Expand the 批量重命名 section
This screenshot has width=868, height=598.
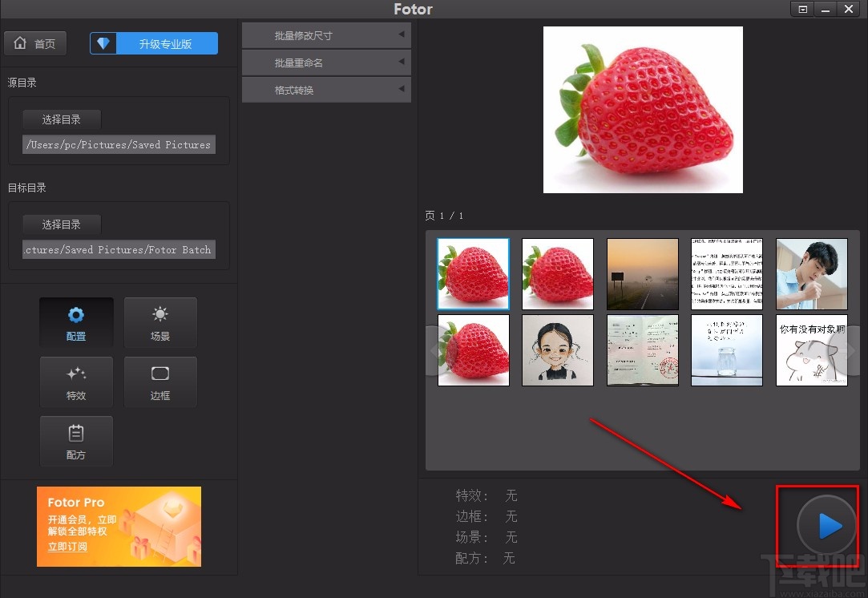pos(326,63)
